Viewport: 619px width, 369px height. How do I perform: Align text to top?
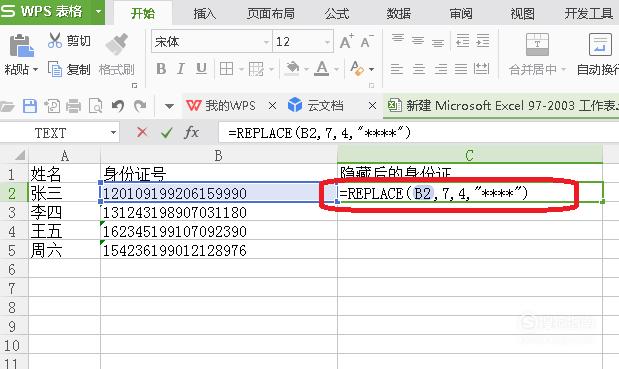(398, 39)
